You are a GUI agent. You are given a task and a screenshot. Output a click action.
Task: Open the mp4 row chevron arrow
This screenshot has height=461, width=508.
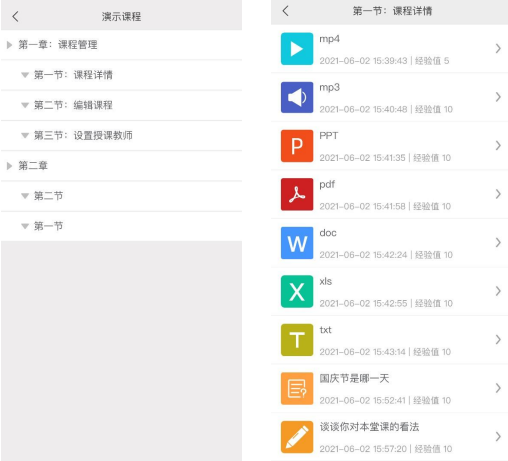(498, 49)
